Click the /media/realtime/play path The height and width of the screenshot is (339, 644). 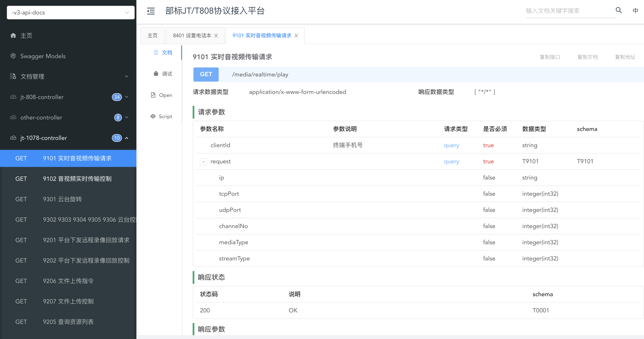click(260, 75)
